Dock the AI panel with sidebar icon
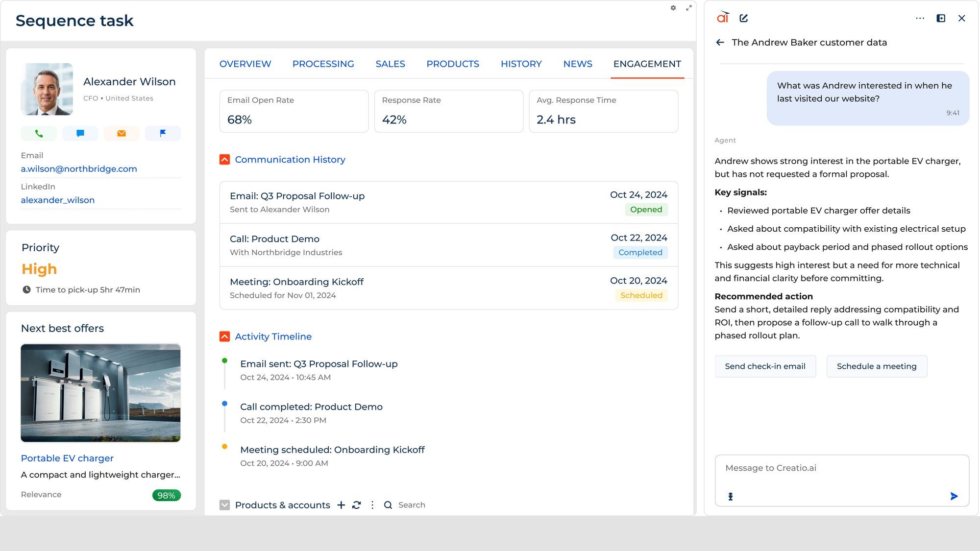980x551 pixels. pos(941,18)
